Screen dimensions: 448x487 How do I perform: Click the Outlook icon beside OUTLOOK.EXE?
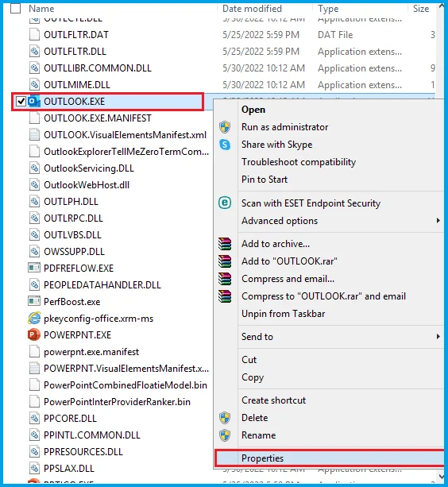(34, 101)
